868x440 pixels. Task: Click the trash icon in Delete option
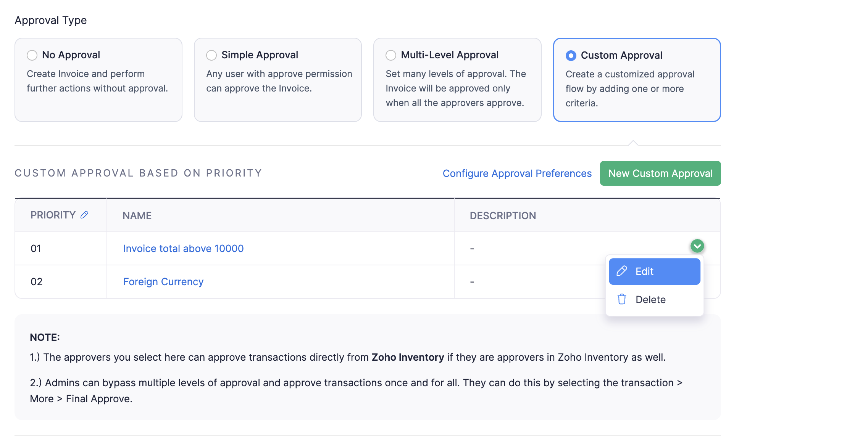point(622,299)
